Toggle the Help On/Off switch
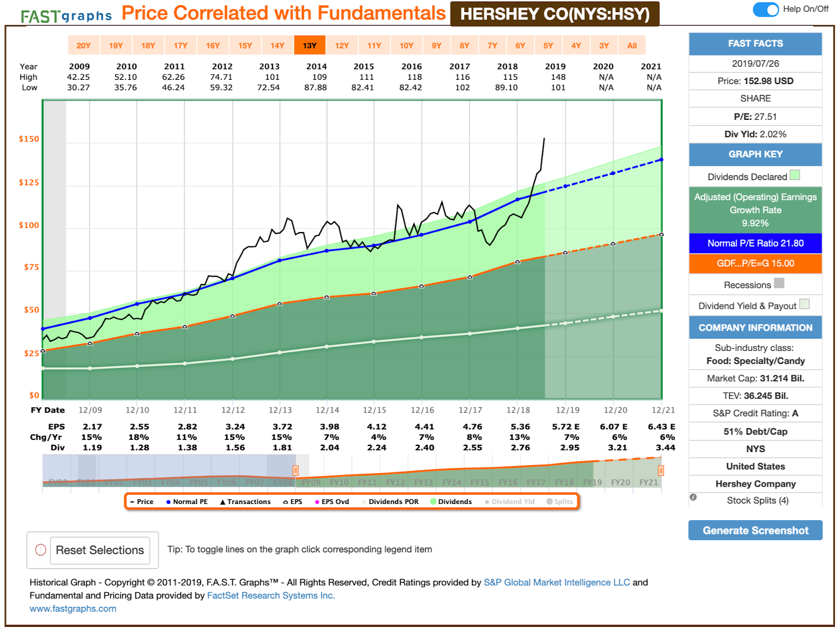 766,9
